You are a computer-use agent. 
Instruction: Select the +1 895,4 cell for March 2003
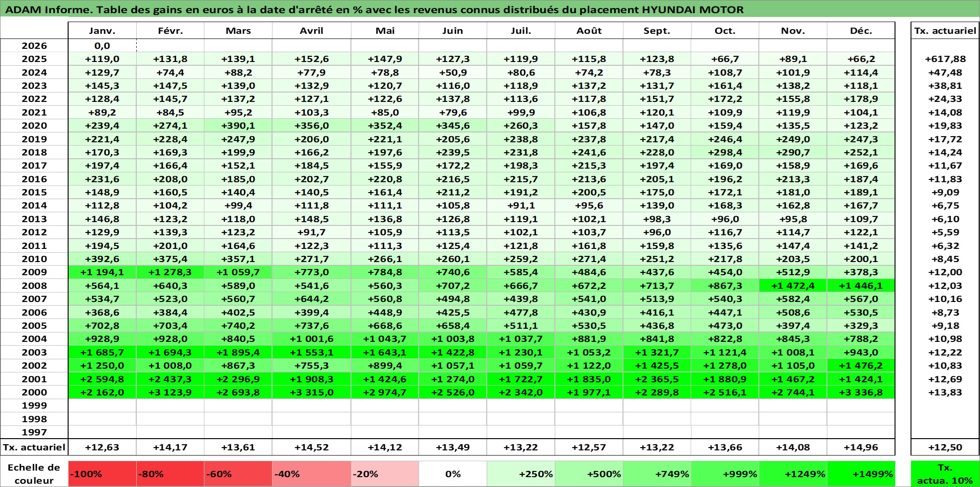click(x=238, y=352)
